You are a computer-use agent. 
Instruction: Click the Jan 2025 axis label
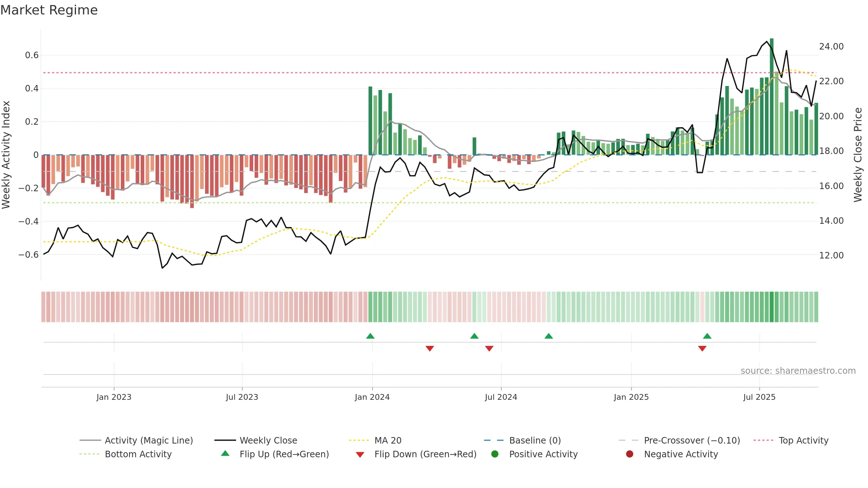(631, 397)
